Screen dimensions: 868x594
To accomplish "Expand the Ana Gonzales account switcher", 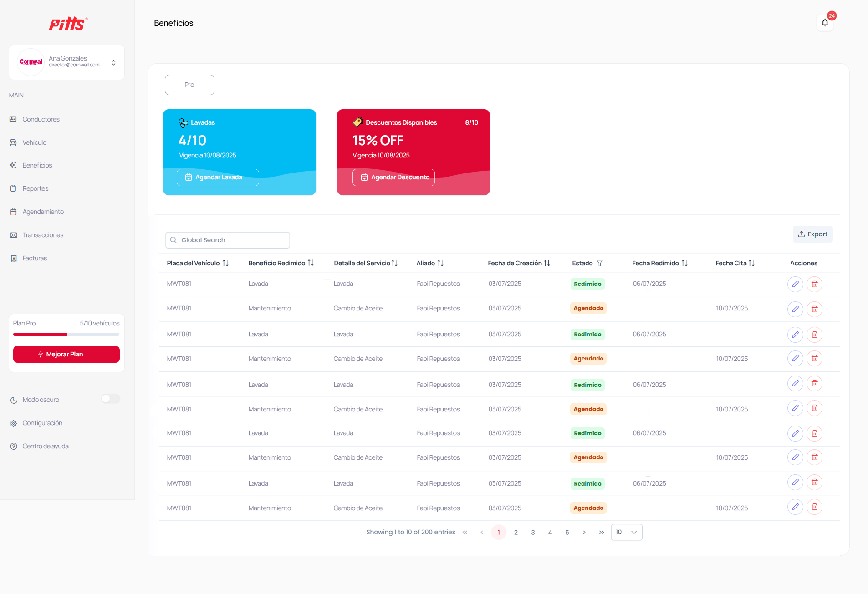I will pos(113,62).
